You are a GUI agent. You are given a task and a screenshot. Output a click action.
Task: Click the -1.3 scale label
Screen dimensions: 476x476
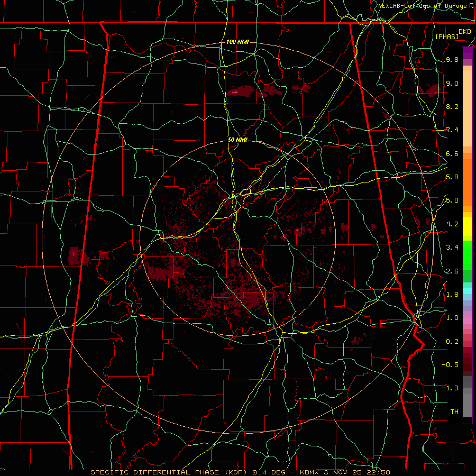(450, 388)
